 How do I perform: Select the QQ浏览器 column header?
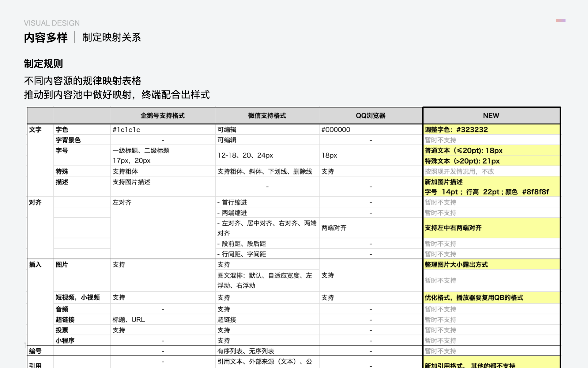pos(371,116)
